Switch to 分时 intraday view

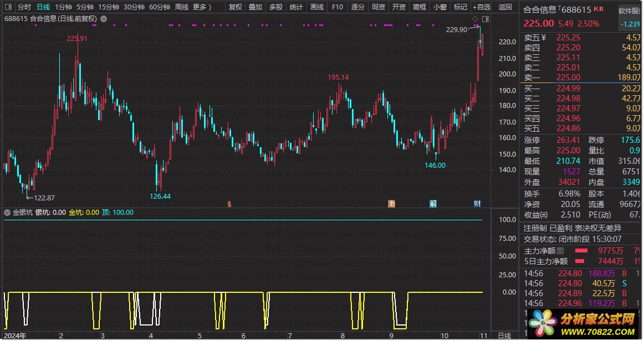pyautogui.click(x=24, y=7)
